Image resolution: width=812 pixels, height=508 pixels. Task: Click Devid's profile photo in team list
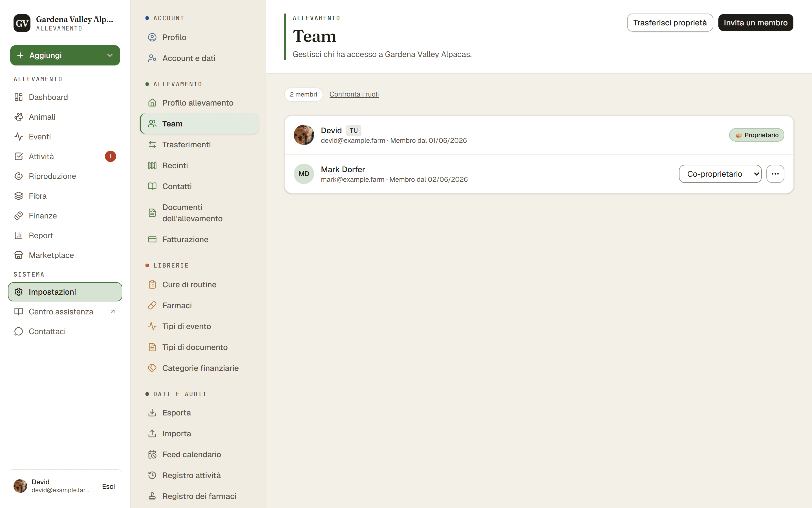point(304,135)
